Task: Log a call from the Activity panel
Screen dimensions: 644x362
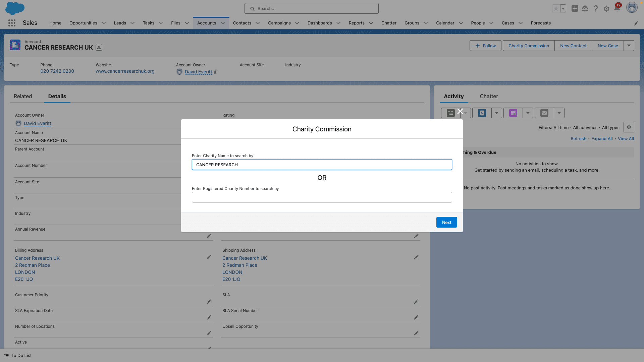Action: point(482,113)
